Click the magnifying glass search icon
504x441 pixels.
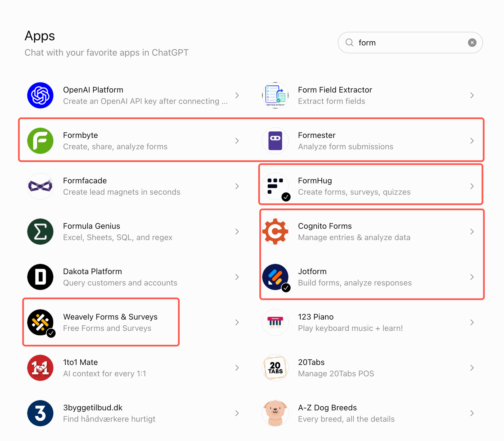coord(349,43)
